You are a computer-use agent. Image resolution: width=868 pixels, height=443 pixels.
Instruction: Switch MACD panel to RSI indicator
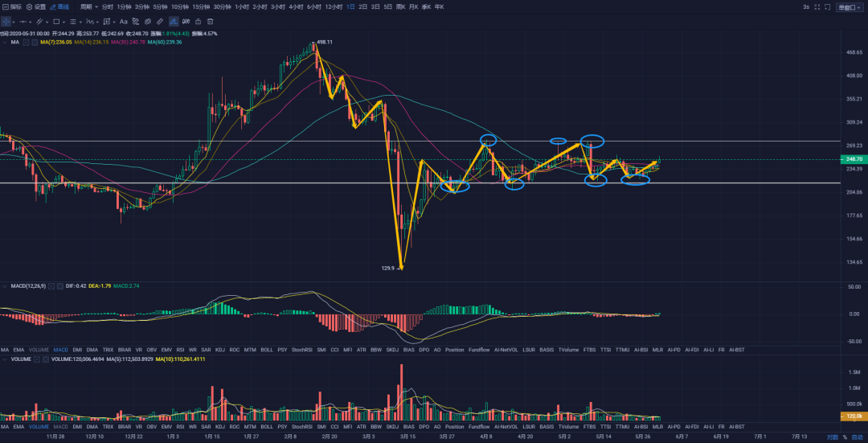[181, 350]
